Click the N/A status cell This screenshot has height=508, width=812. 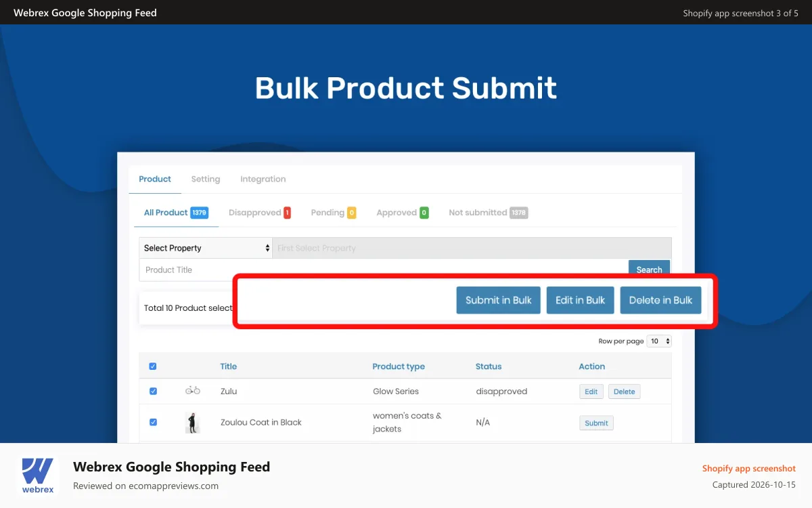coord(483,423)
